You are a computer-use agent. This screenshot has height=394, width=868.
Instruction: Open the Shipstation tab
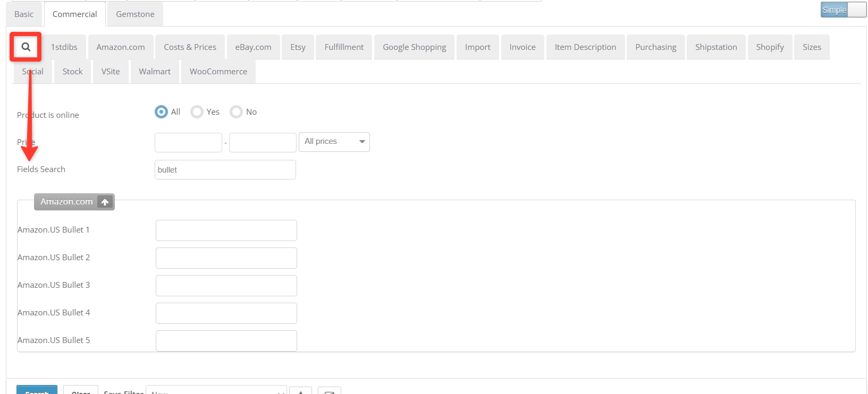pos(717,47)
